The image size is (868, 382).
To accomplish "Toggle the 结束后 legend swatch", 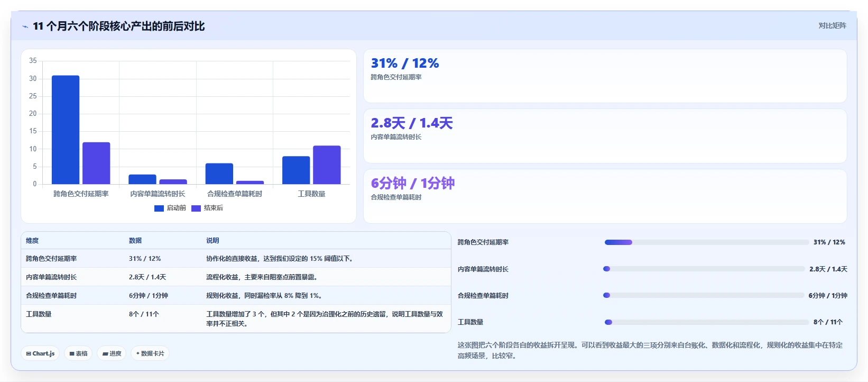I will [196, 208].
